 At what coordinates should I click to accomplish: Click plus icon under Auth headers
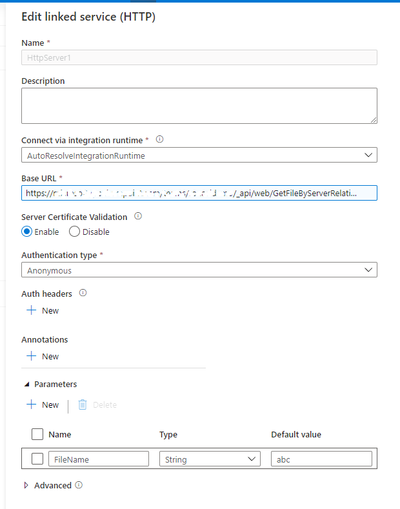click(31, 310)
